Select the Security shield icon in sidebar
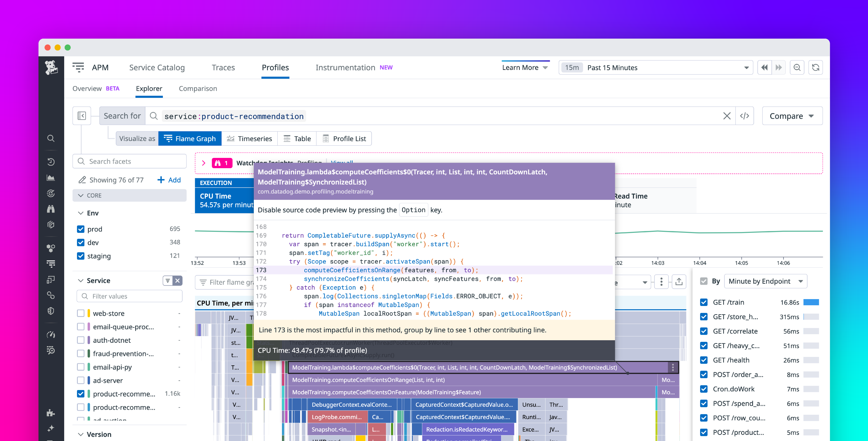Viewport: 868px width, 441px height. (x=51, y=311)
